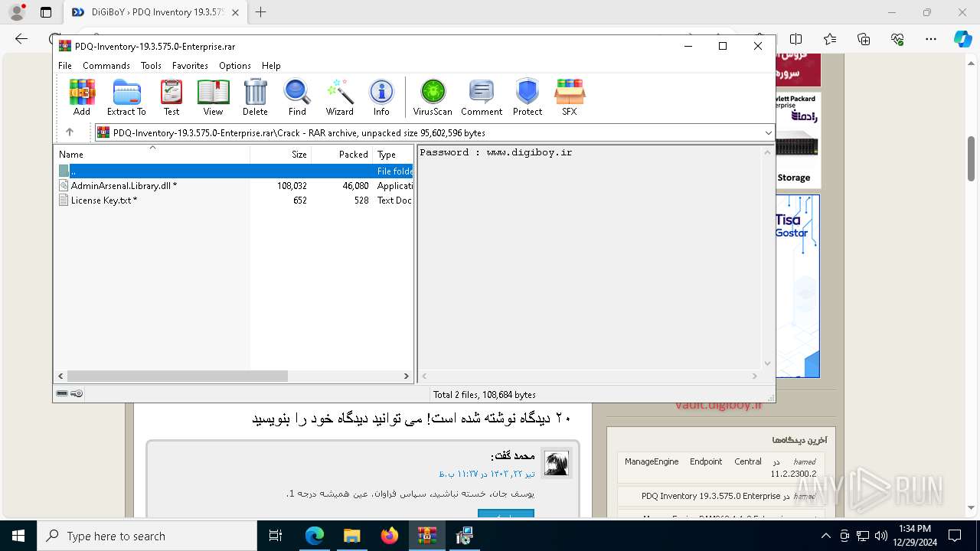
Task: Click the taskbar search box
Action: pyautogui.click(x=146, y=536)
